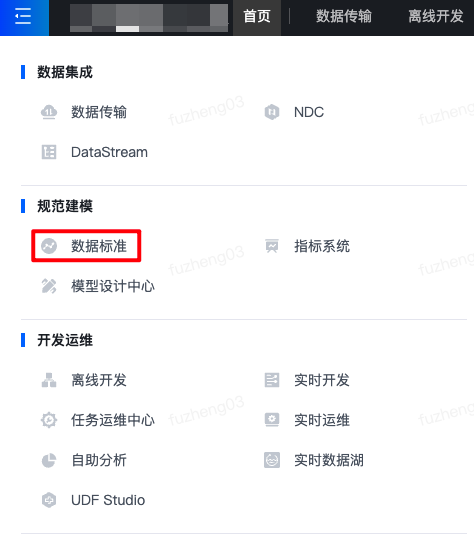Image resolution: width=474 pixels, height=536 pixels.
Task: Open the 数据传输 top navigation tab
Action: (343, 16)
